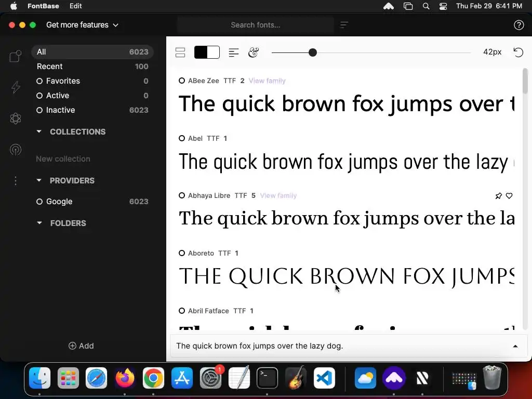
Task: Open Finder from the dock
Action: pyautogui.click(x=39, y=378)
